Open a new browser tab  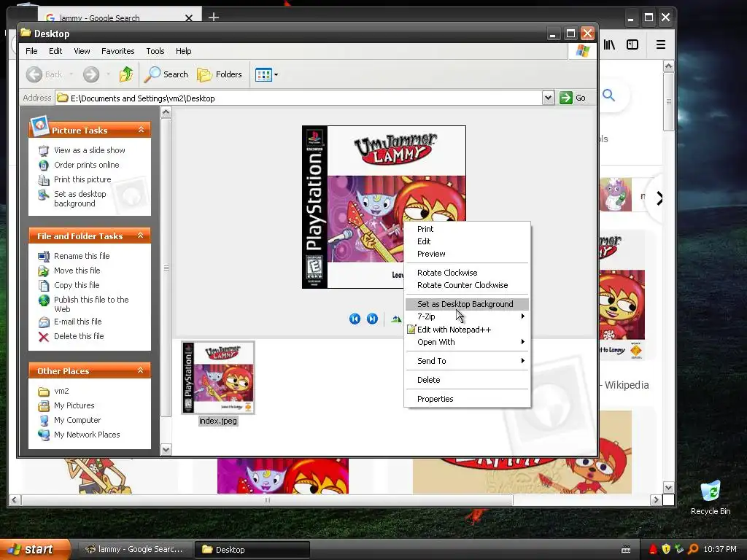pyautogui.click(x=214, y=17)
